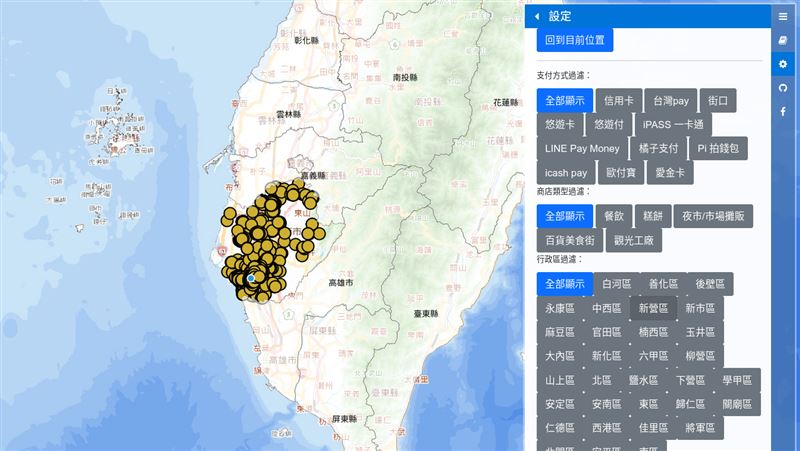
Task: Filter district by 柳營區
Action: click(700, 356)
